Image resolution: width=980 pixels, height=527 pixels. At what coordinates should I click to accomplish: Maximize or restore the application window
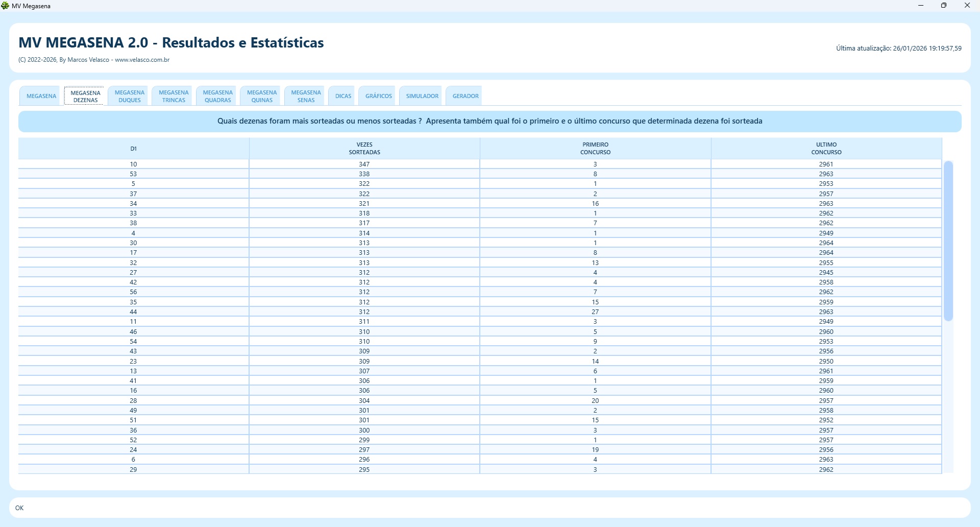coord(944,6)
